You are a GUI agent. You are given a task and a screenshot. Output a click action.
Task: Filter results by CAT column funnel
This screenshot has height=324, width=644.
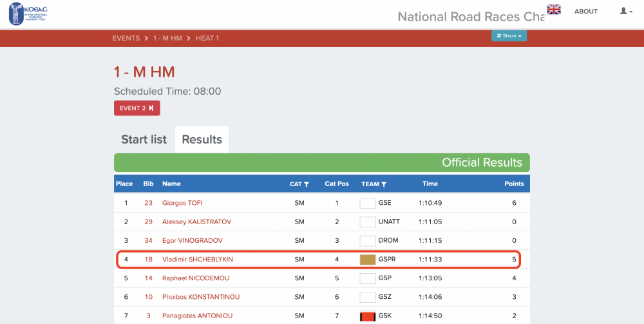307,184
